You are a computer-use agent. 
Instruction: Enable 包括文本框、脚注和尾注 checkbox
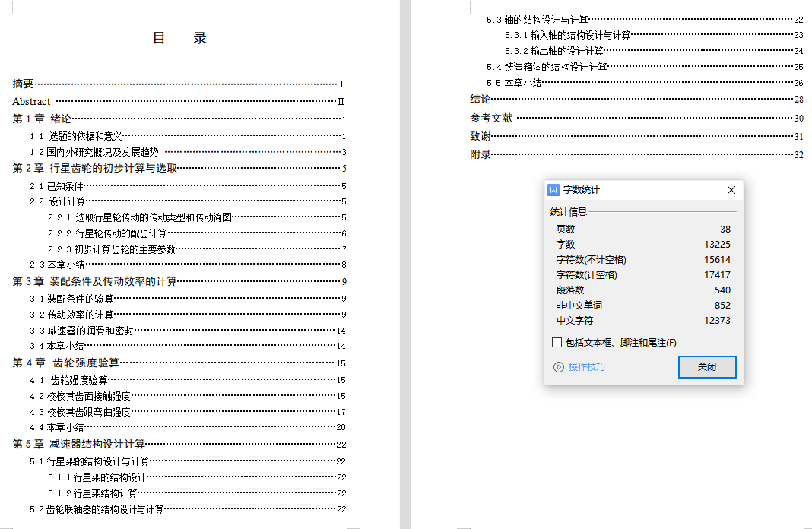[557, 343]
